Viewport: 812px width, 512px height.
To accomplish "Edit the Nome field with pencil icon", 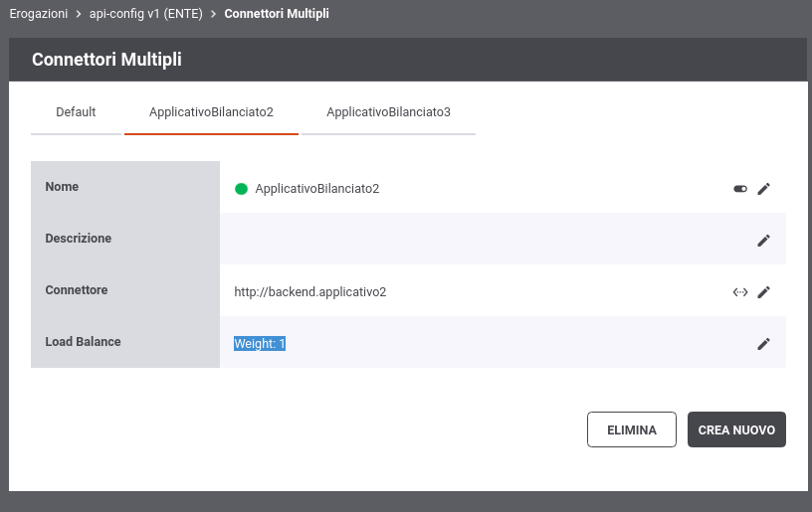I will 763,189.
